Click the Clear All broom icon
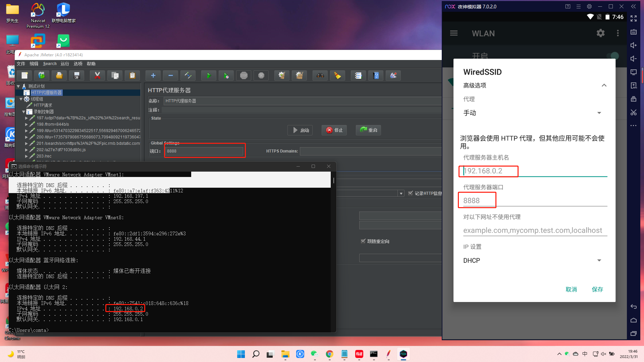644x362 pixels. point(299,75)
